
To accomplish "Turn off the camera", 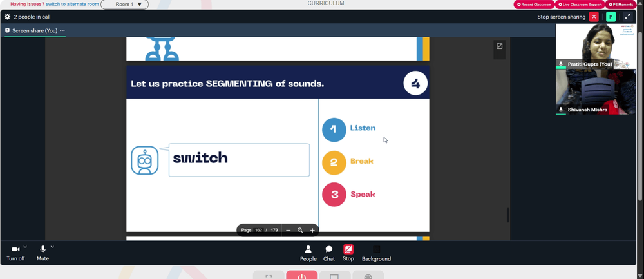I will click(15, 253).
